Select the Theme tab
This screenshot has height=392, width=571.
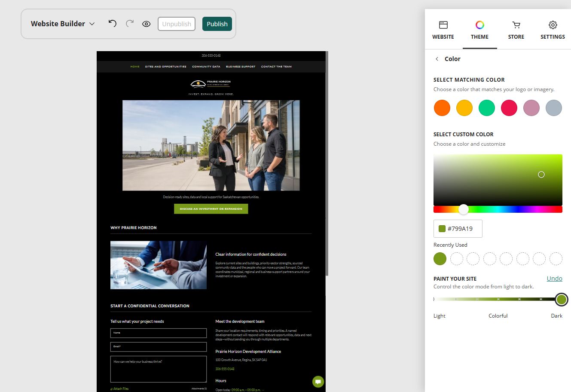tap(479, 30)
